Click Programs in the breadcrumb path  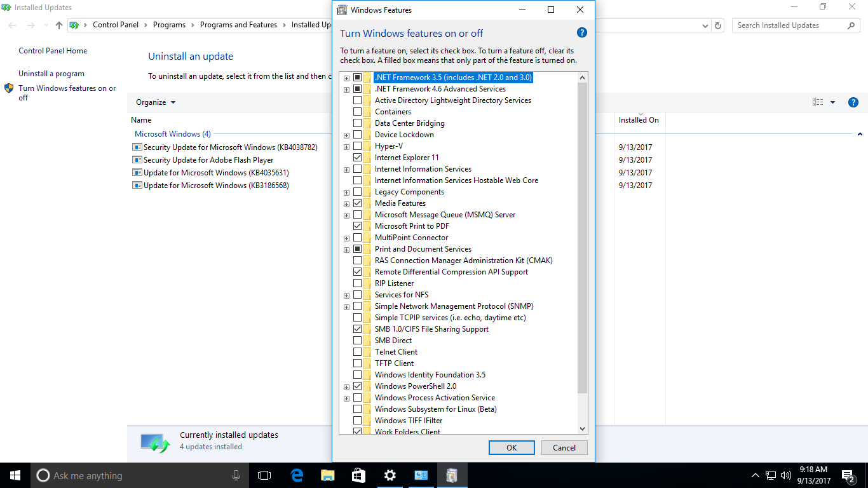[169, 25]
